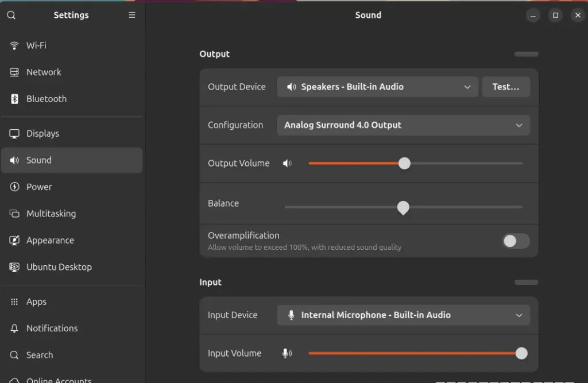Switch to Bluetooth settings

click(72, 99)
